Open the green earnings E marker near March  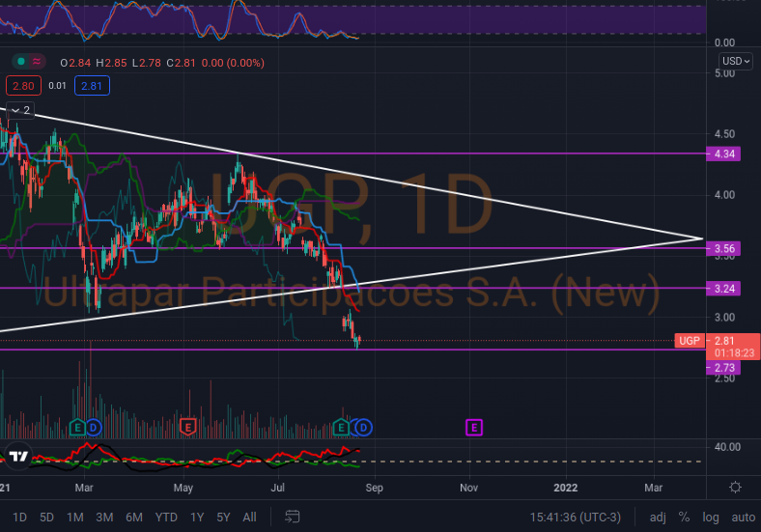tap(77, 428)
